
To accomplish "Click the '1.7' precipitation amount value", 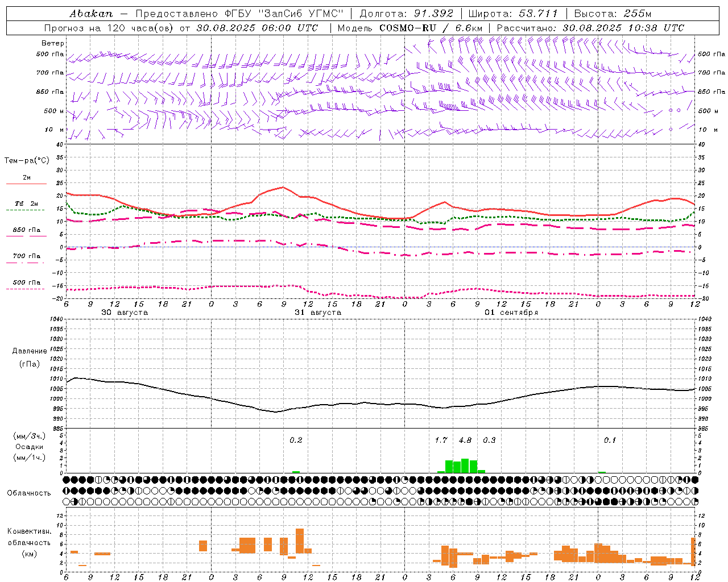I will click(441, 440).
